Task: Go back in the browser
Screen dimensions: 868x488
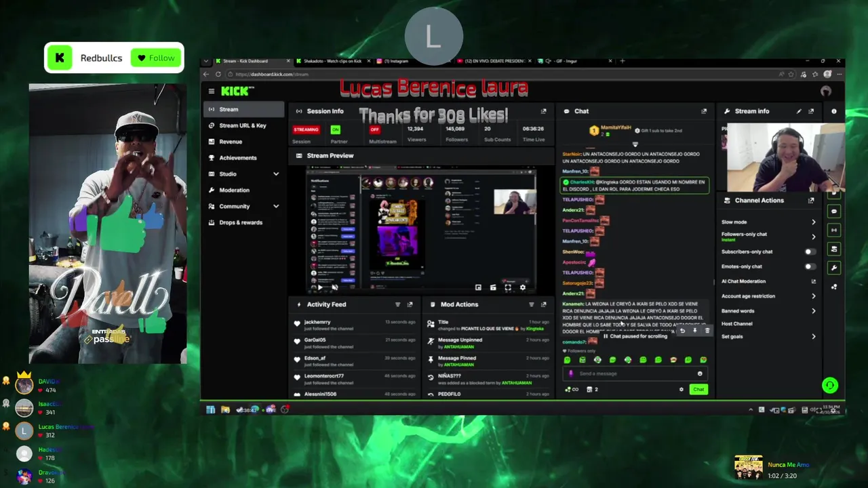Action: 206,75
